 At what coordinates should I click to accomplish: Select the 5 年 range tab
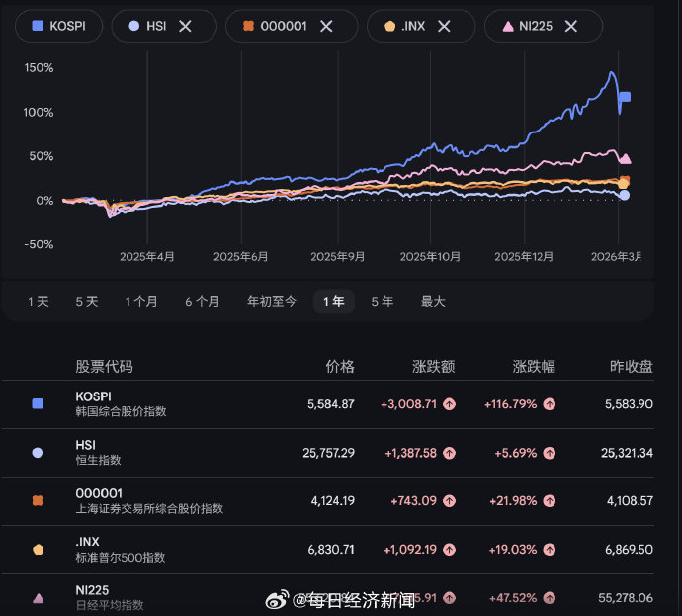[x=382, y=301]
